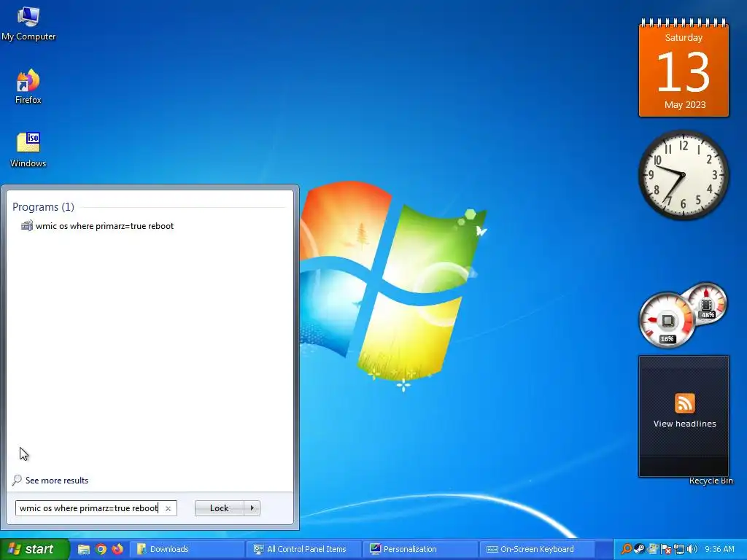
Task: Select the Firefox desktop shortcut
Action: (x=28, y=87)
